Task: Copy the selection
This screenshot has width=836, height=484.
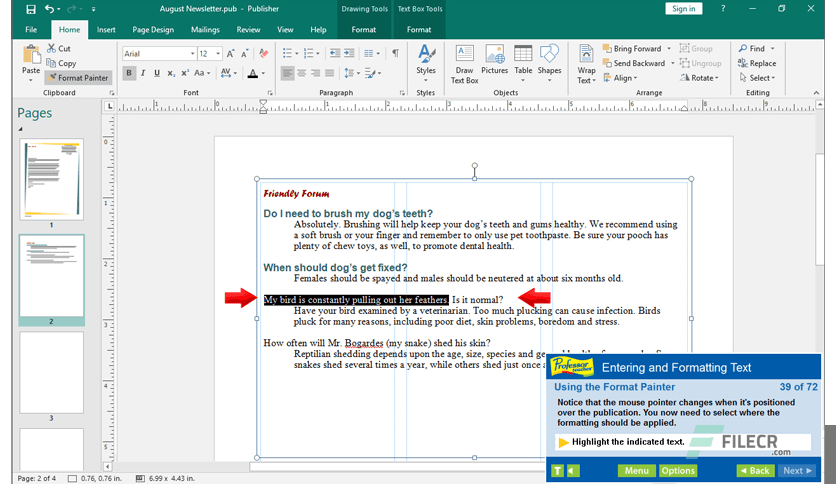Action: coord(61,63)
